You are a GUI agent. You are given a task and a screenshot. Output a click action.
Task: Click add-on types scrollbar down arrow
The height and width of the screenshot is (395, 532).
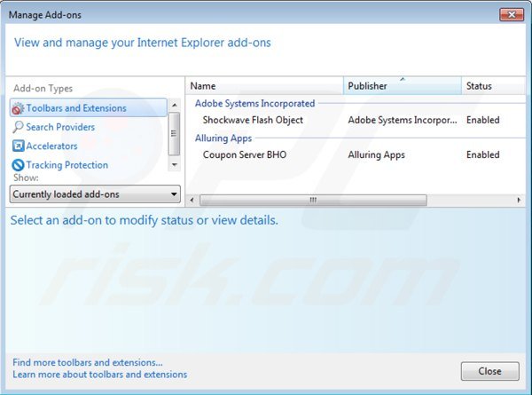[x=175, y=165]
